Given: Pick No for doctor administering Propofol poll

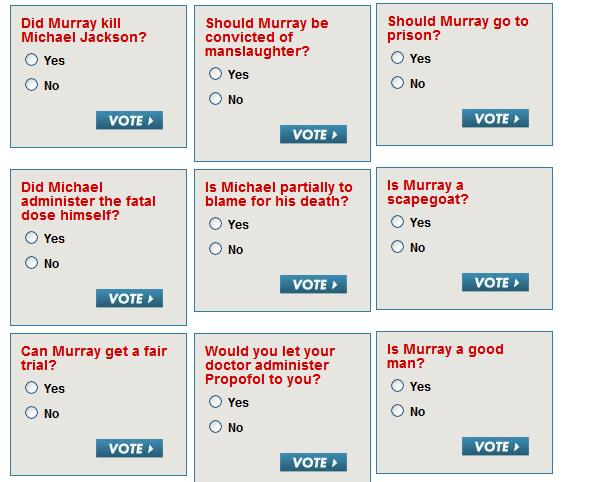Looking at the screenshot, I should tap(216, 427).
